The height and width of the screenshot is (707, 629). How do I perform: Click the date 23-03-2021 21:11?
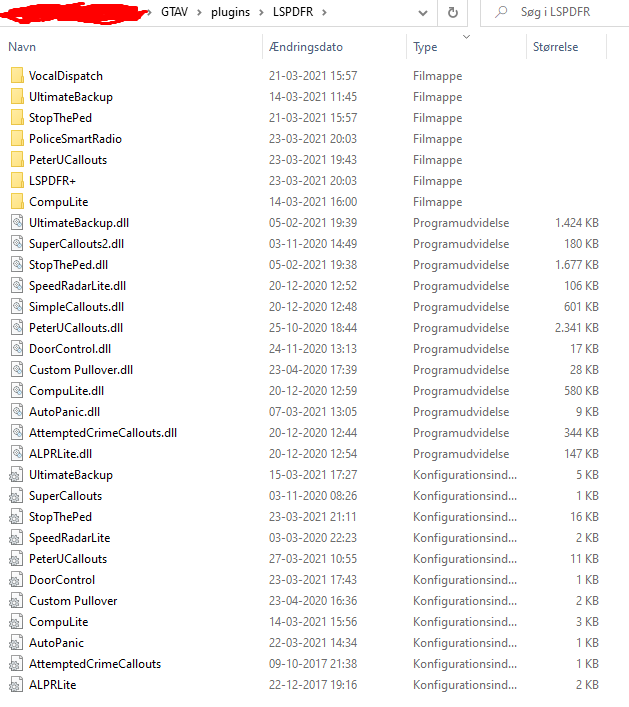click(x=313, y=517)
